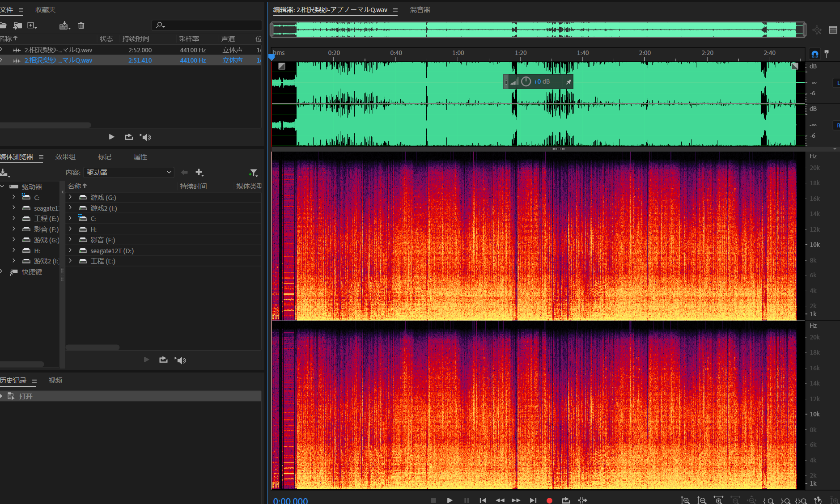Click play button in editor transport
This screenshot has width=840, height=504.
click(450, 500)
